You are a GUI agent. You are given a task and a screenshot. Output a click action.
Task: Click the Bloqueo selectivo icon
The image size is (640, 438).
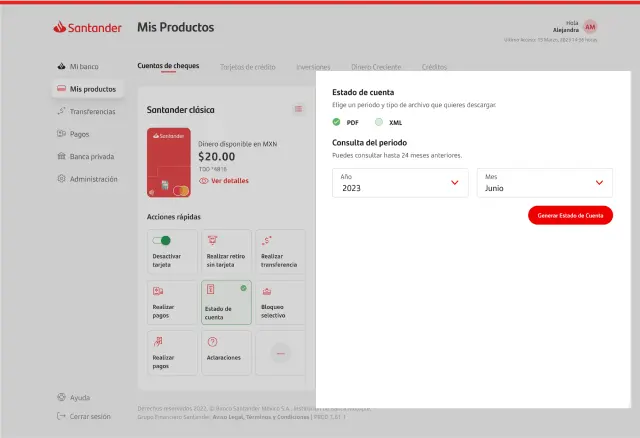pos(267,291)
